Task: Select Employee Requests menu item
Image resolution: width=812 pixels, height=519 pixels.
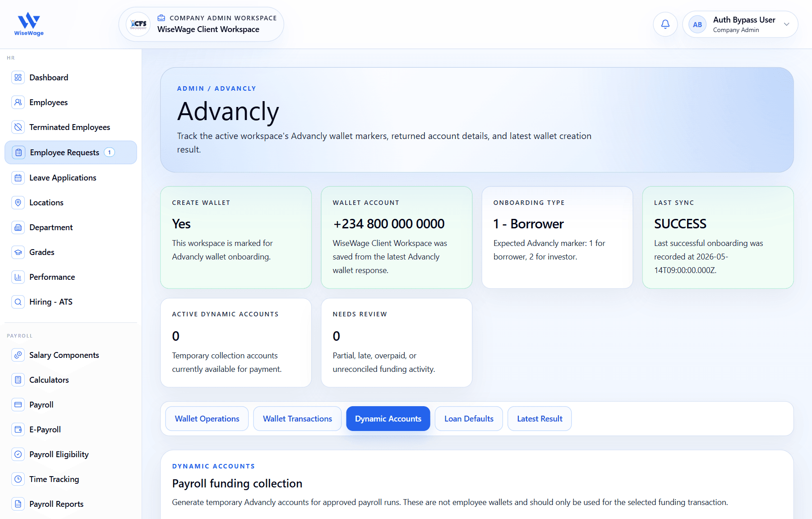Action: point(71,153)
